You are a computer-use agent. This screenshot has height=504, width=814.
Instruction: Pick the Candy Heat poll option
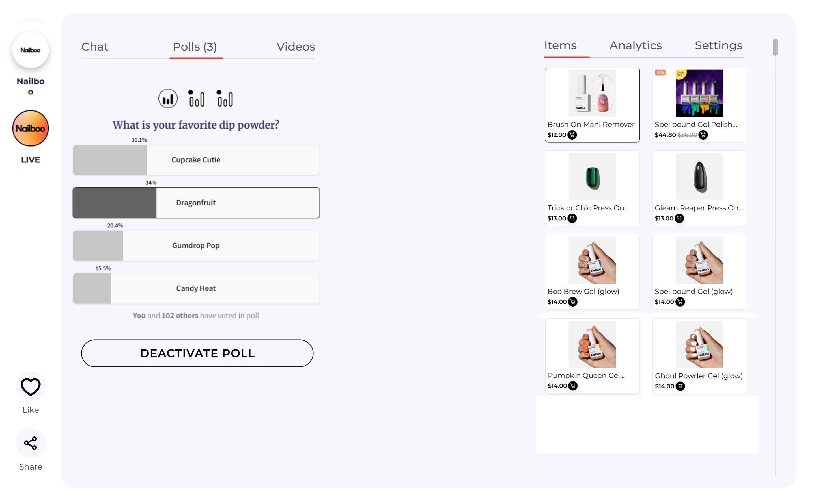[196, 288]
